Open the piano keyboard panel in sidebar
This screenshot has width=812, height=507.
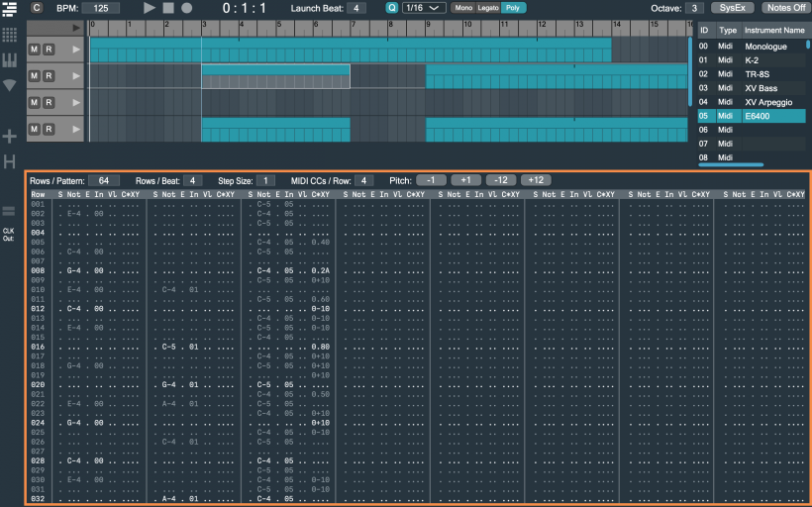(x=9, y=60)
